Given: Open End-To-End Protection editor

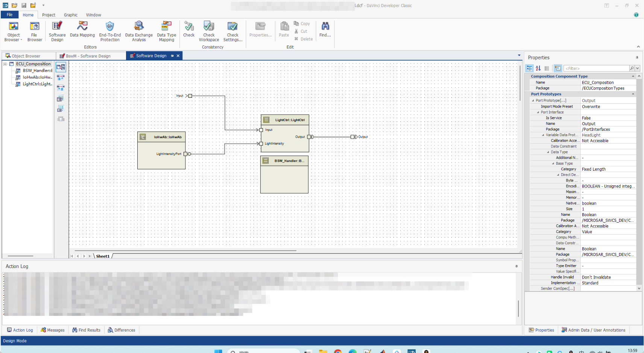Looking at the screenshot, I should [110, 31].
